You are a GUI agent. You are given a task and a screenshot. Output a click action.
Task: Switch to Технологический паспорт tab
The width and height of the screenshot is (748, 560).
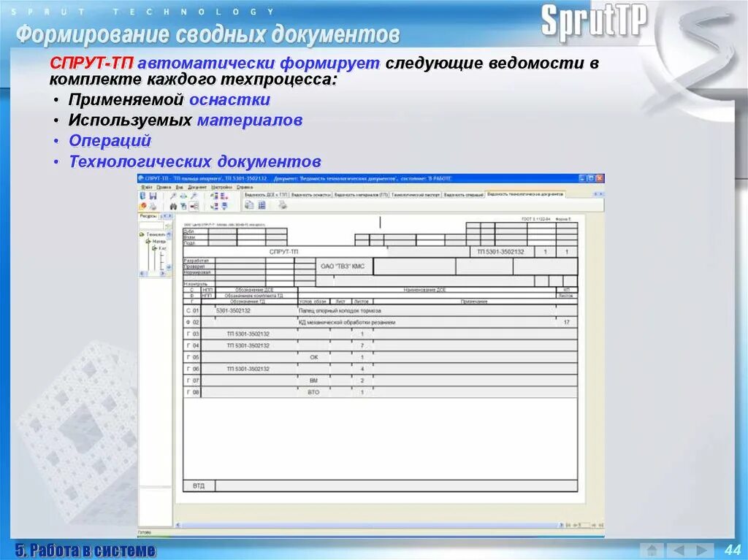(x=416, y=195)
